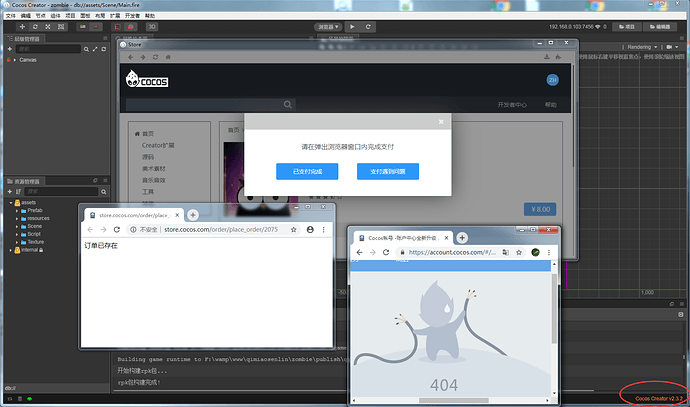The width and height of the screenshot is (690, 407).
Task: Click the hierarchy search magnifier icon
Action: [86, 49]
